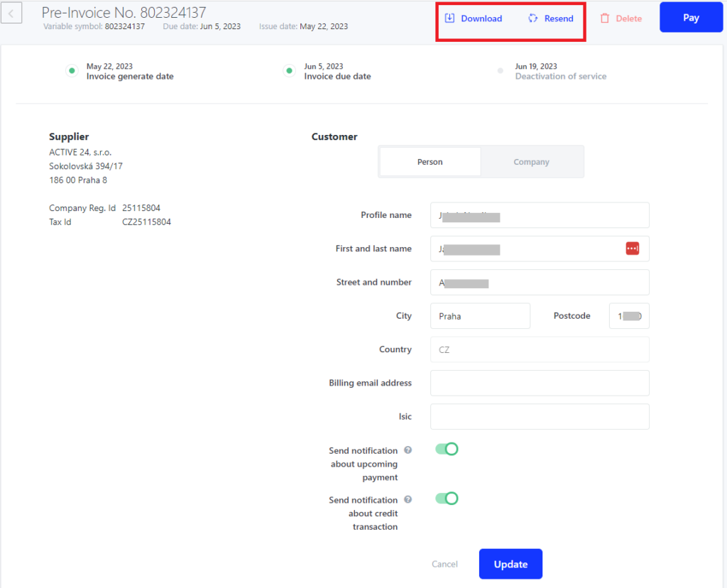Focus the Isic input field

click(540, 417)
